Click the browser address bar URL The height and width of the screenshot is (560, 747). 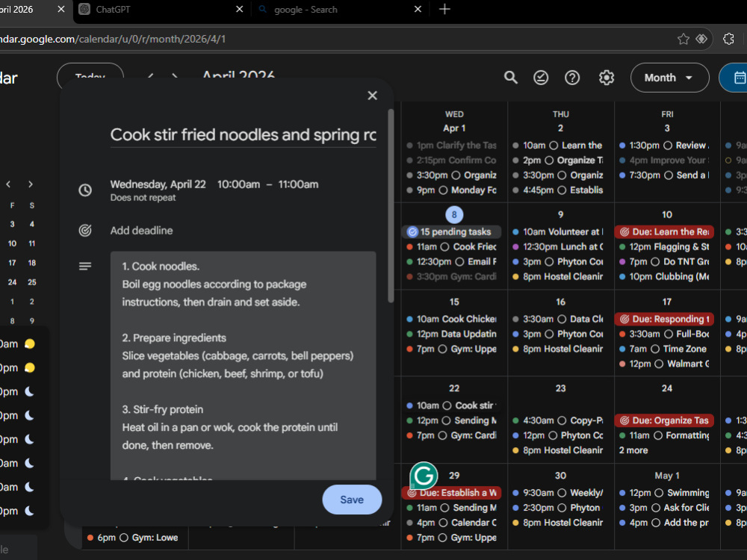(x=113, y=39)
